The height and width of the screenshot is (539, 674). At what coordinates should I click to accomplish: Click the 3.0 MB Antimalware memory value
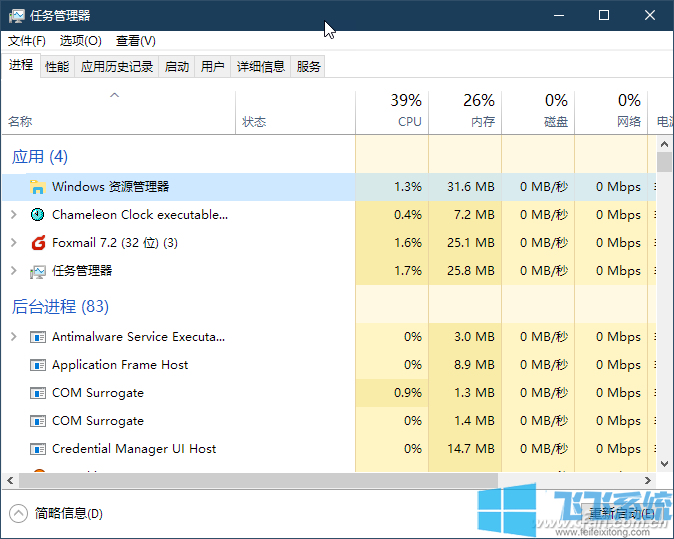click(x=475, y=337)
